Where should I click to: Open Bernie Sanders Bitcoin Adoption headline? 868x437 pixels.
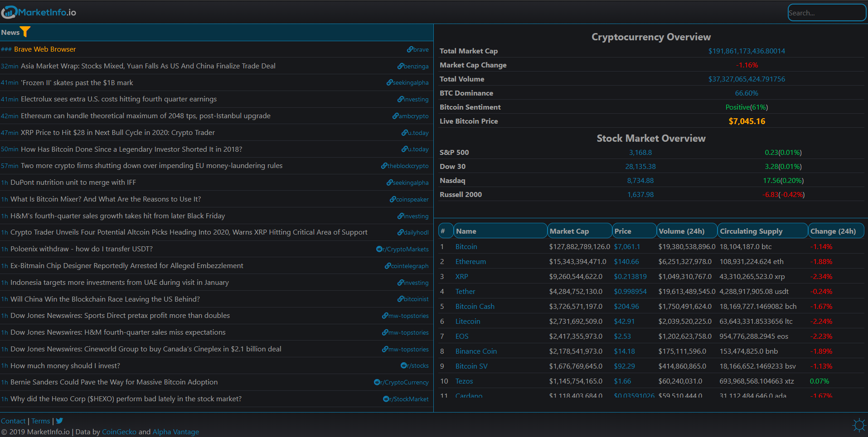pyautogui.click(x=114, y=382)
